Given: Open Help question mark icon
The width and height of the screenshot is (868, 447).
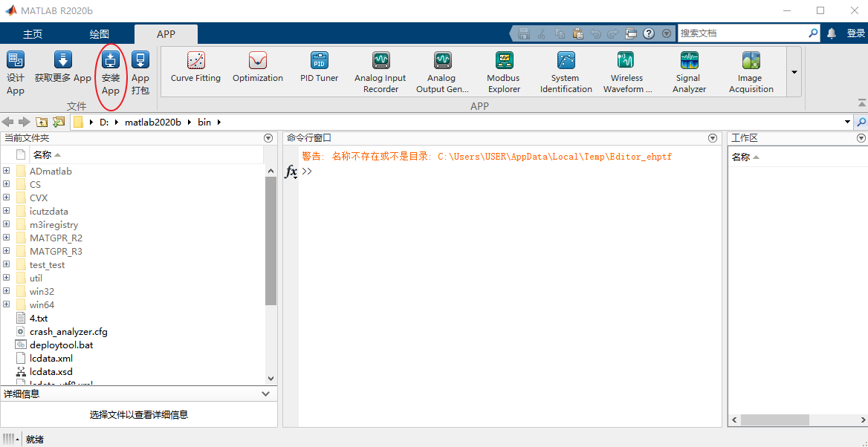Looking at the screenshot, I should click(x=650, y=33).
